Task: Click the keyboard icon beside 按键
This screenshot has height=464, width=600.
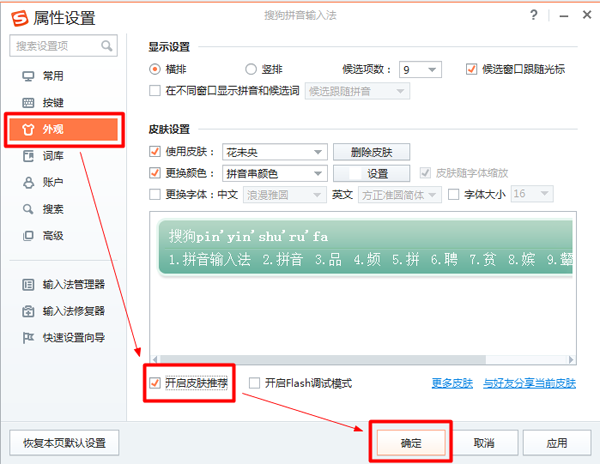Action: 28,103
